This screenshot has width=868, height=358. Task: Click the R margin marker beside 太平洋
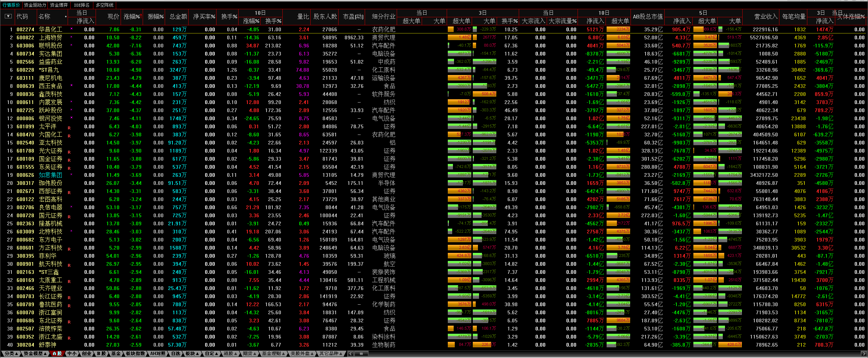pos(69,128)
